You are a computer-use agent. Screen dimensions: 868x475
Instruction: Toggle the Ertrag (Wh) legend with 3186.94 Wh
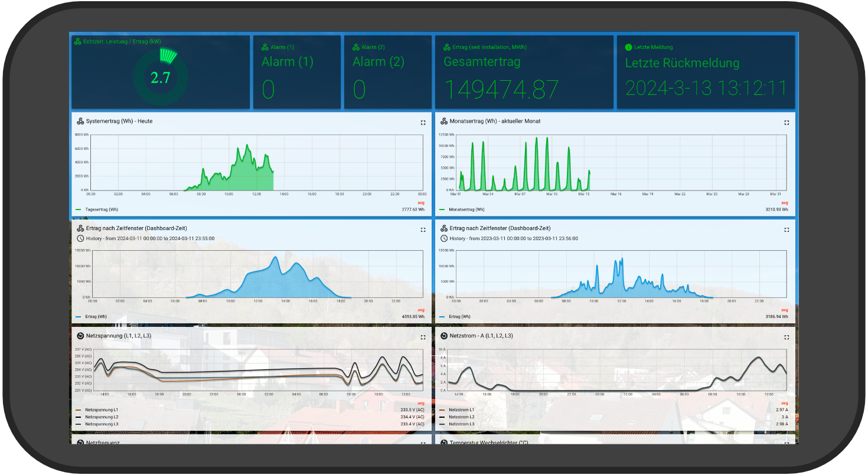[460, 316]
